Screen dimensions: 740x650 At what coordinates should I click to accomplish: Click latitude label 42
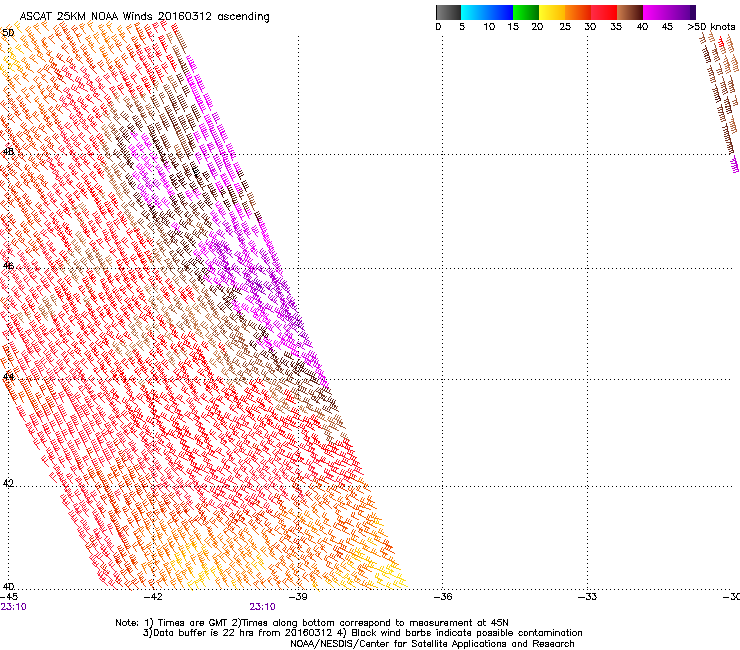[x=8, y=483]
